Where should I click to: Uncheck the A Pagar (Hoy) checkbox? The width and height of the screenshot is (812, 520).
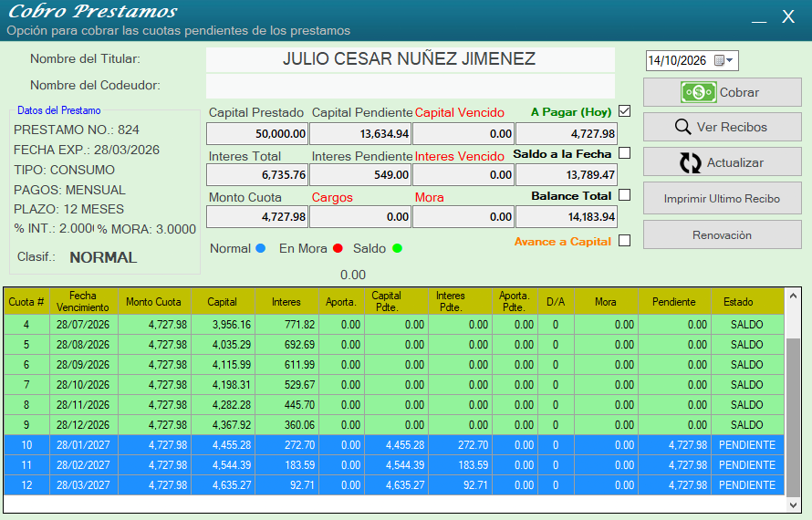[625, 111]
